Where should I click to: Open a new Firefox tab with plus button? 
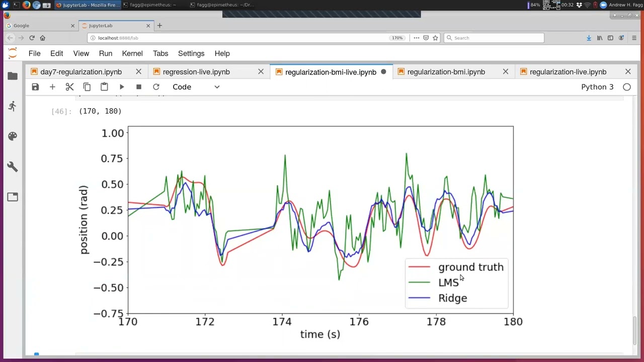click(159, 26)
